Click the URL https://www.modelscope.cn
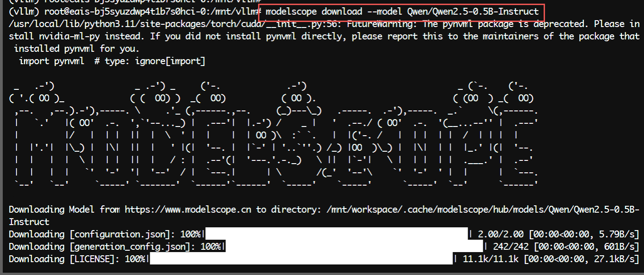 [188, 209]
